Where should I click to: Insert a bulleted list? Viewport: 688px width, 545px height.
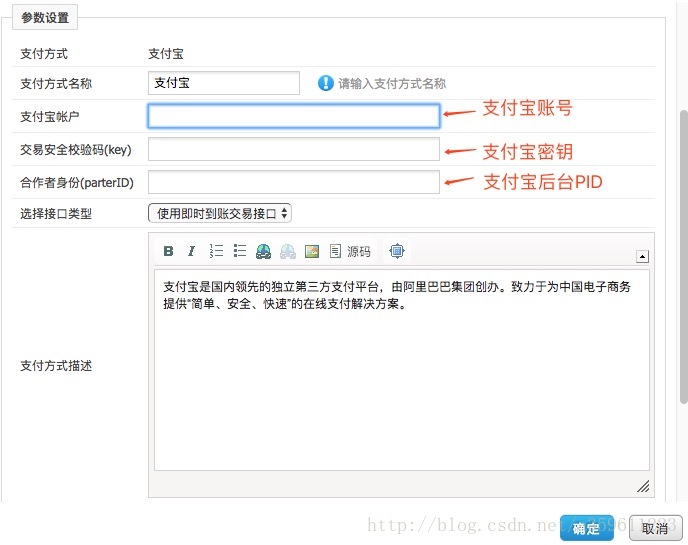(x=240, y=251)
